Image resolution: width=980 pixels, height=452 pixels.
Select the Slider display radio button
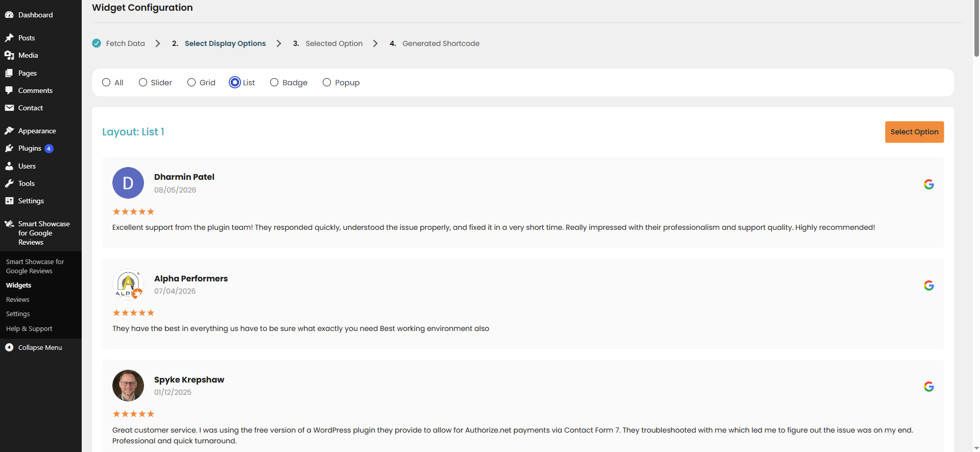point(143,82)
